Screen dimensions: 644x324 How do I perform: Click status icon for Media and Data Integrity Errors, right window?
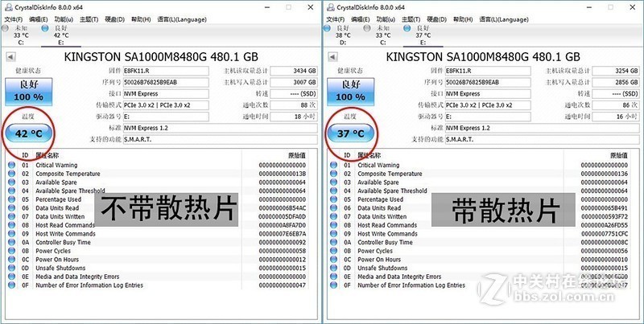pyautogui.click(x=333, y=277)
